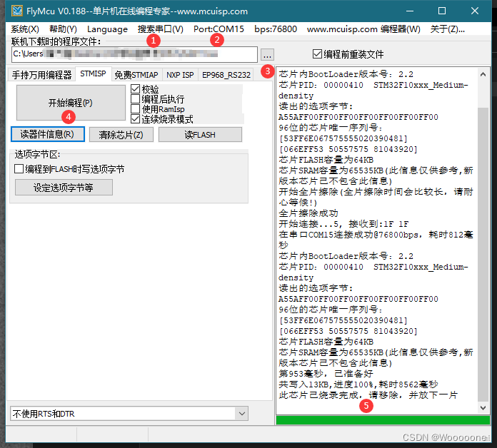This screenshot has height=448, width=497.
Task: Click 清除芯片(Z) button
Action: point(121,135)
